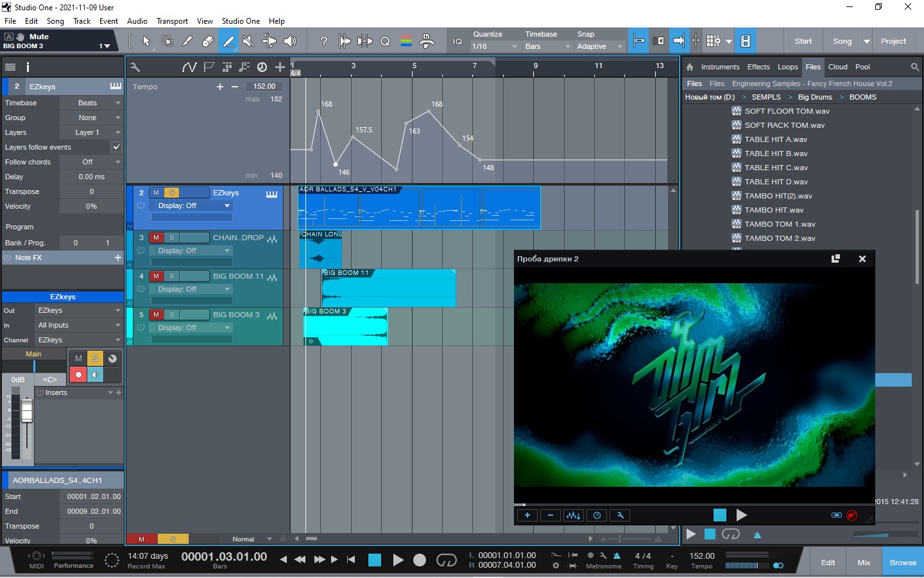The width and height of the screenshot is (924, 578).
Task: Return to zero in the transport
Action: tap(351, 560)
